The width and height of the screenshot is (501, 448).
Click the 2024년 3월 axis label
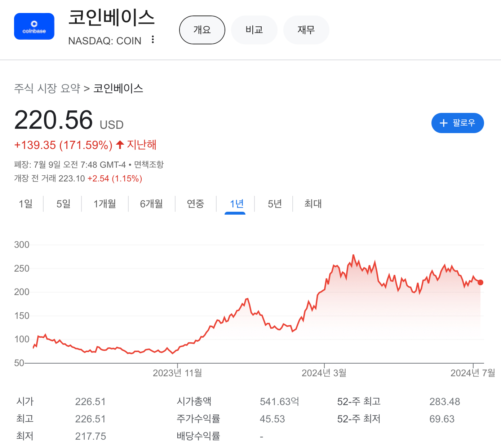tap(324, 373)
